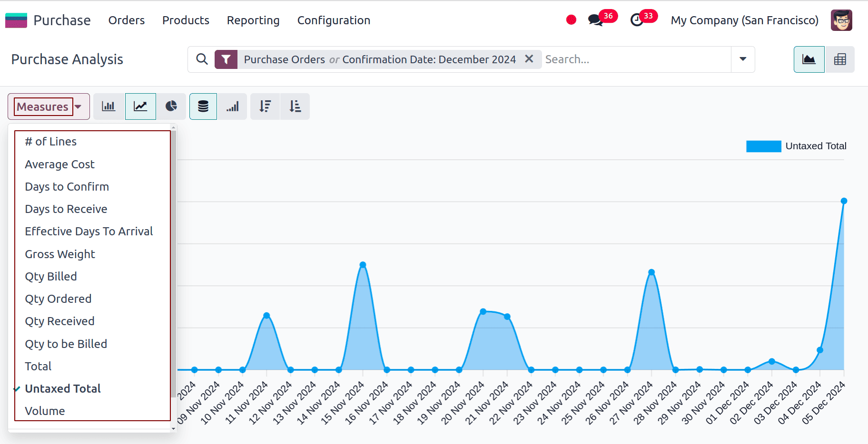This screenshot has height=444, width=868.
Task: Open the Products menu
Action: [186, 20]
